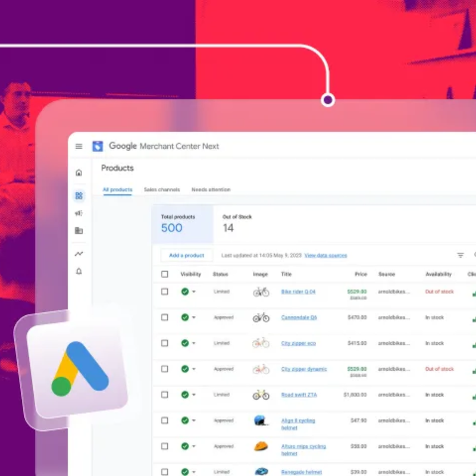476x476 pixels.
Task: Click the Add a product button
Action: [187, 255]
